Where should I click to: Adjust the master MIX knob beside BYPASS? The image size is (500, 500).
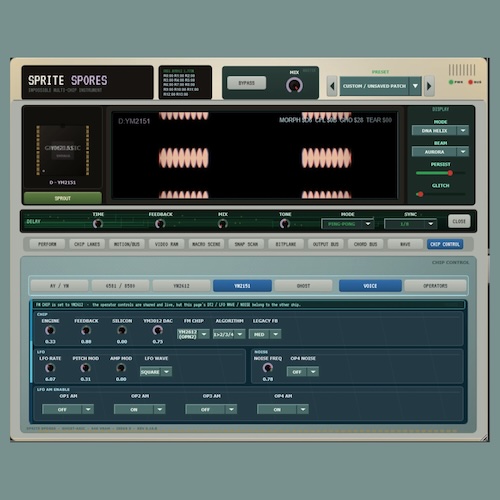(x=294, y=85)
